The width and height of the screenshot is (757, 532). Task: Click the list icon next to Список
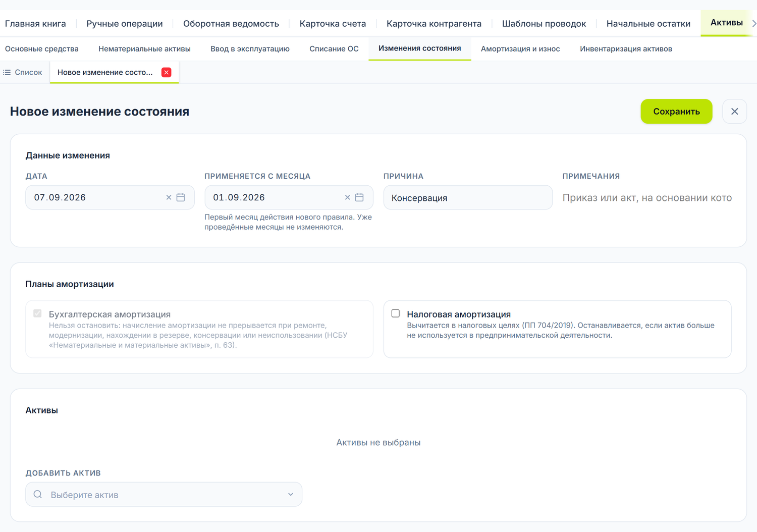tap(7, 72)
